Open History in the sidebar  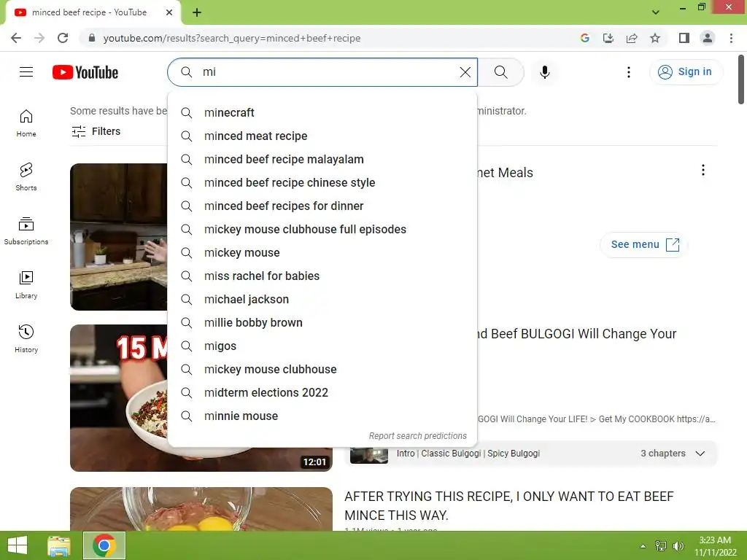pos(26,338)
